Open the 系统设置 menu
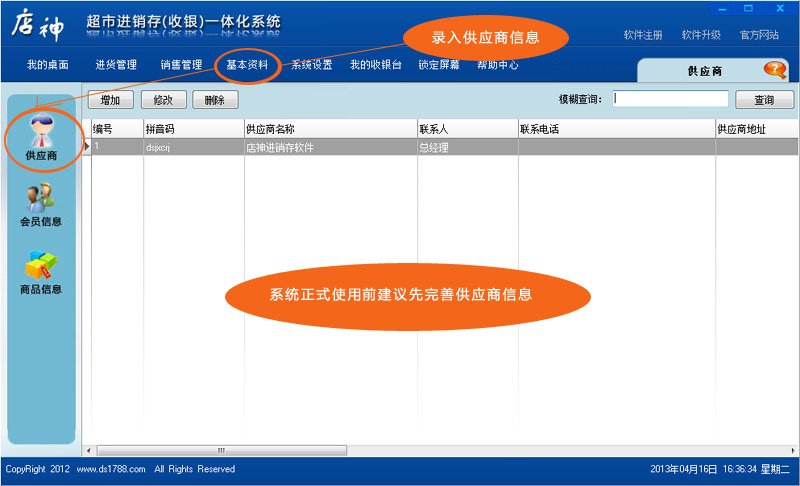Viewport: 800px width, 486px height. point(312,65)
